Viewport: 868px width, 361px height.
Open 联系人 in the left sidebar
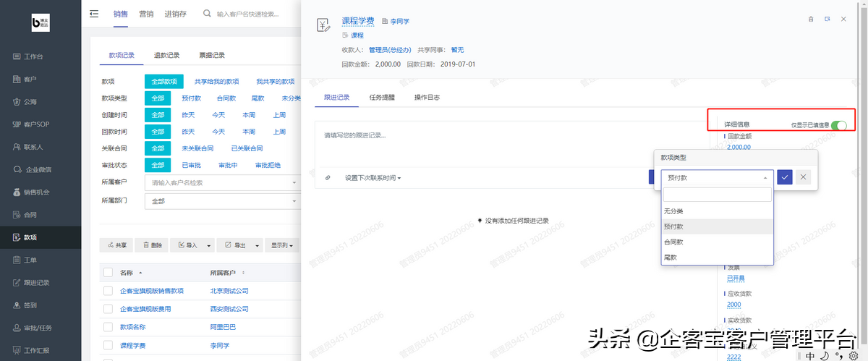click(x=41, y=147)
